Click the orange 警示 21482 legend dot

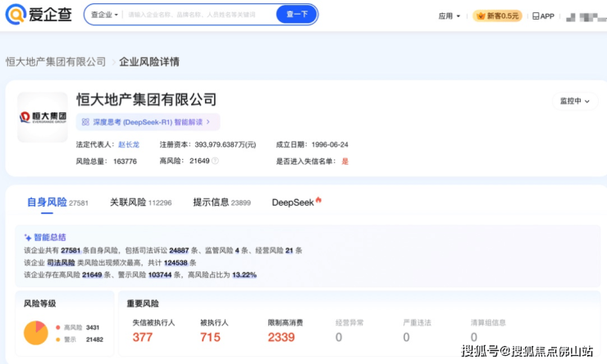click(x=57, y=339)
